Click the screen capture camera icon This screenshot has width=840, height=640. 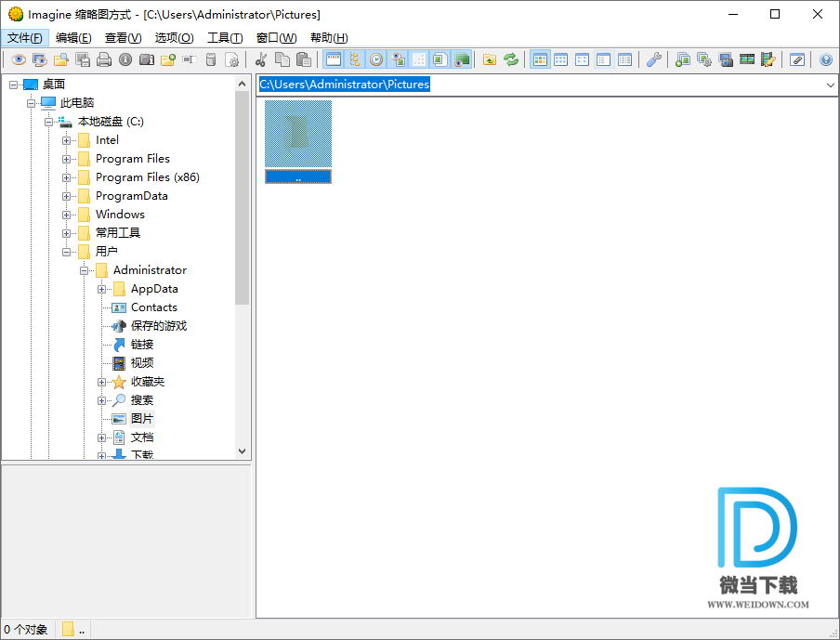(726, 59)
